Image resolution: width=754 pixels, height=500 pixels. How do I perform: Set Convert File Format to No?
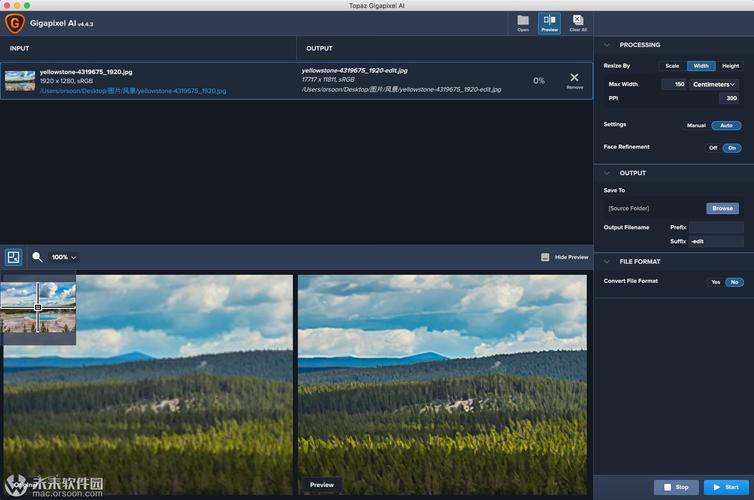tap(734, 282)
